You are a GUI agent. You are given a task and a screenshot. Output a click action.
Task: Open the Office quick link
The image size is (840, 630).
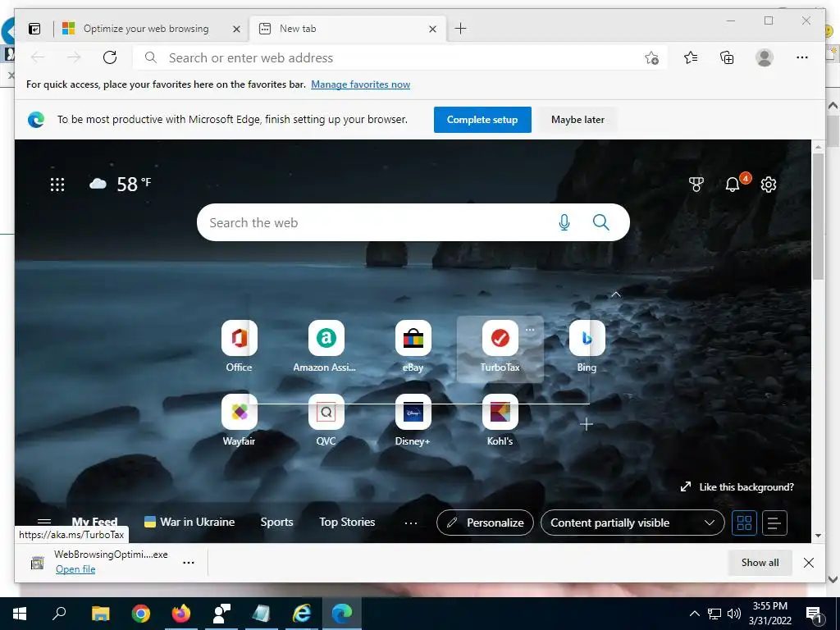point(239,346)
